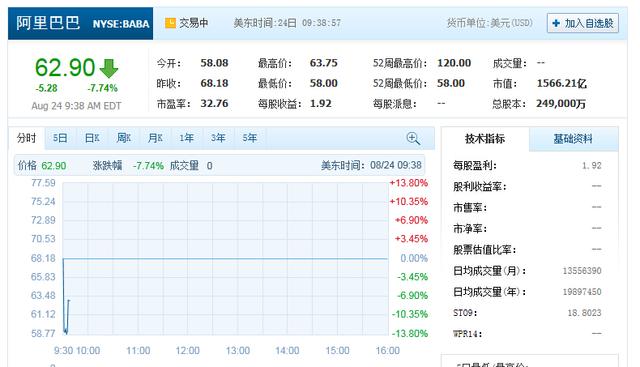
Task: Click the 14:00 time axis label
Action: point(287,351)
